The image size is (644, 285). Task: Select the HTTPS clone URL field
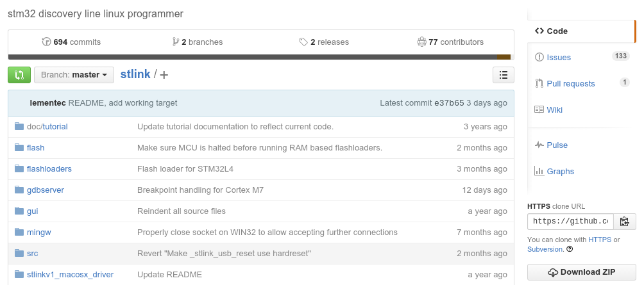[570, 222]
